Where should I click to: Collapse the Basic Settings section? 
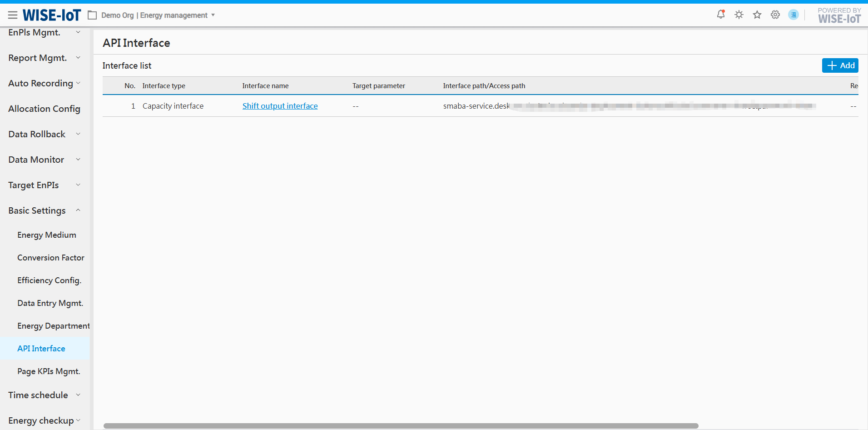coord(44,210)
